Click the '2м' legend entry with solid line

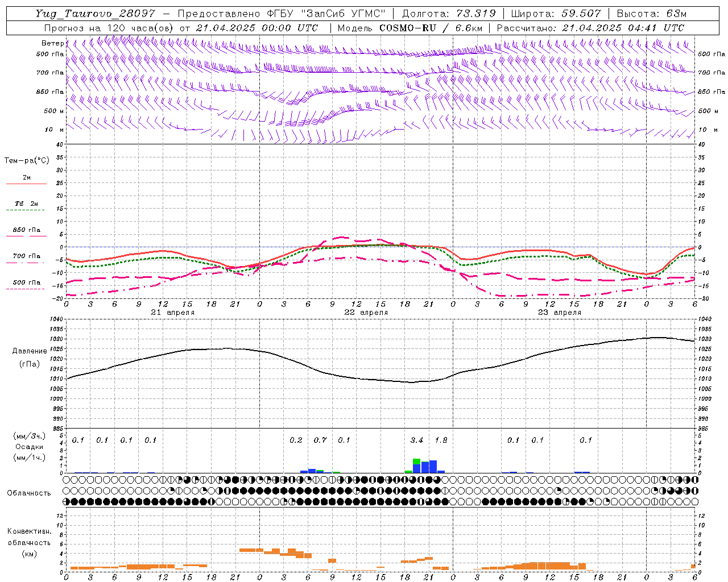tap(27, 178)
